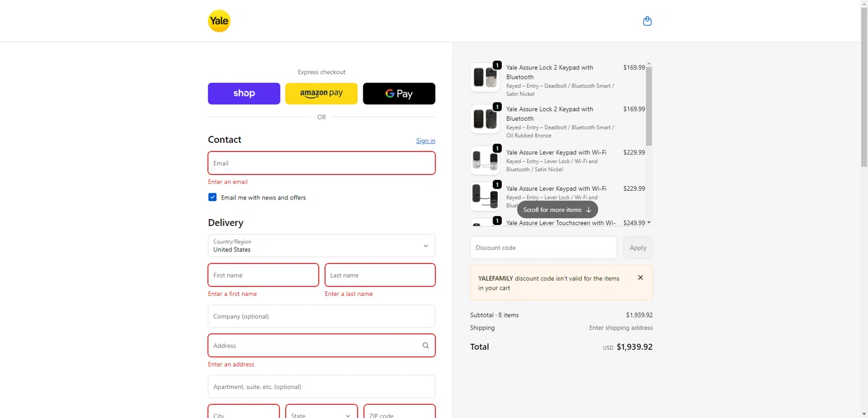Click the Yale Assure Lever Touchscreen item title
868x418 pixels.
[x=561, y=223]
